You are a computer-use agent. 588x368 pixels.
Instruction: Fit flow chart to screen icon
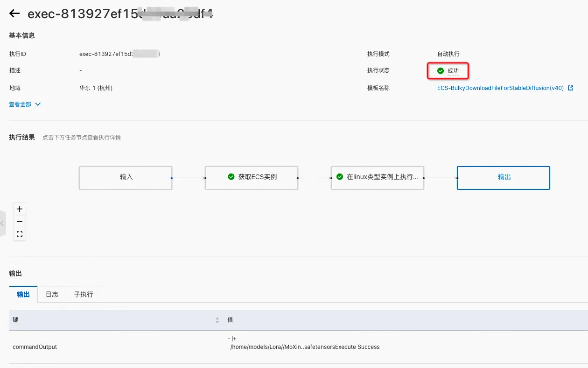[20, 234]
